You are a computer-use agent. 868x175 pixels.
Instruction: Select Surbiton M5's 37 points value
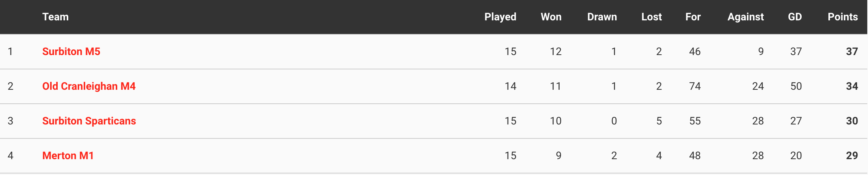pyautogui.click(x=852, y=52)
